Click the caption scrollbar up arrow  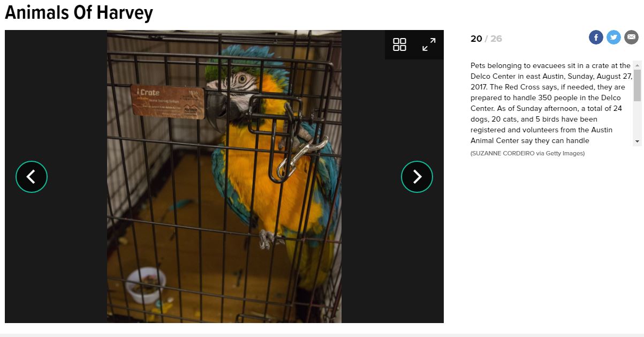click(x=637, y=65)
